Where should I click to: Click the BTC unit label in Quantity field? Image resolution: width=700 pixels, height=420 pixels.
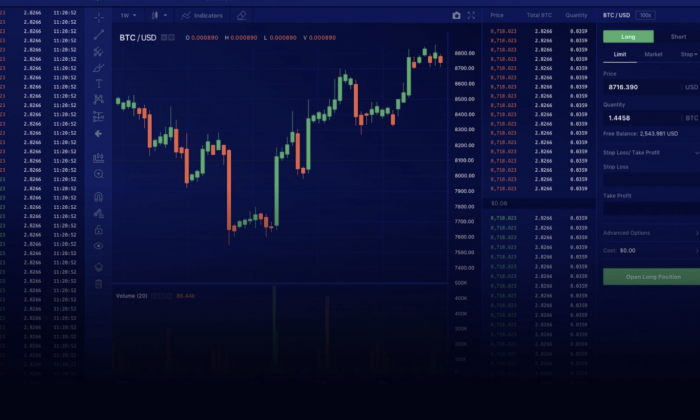pyautogui.click(x=692, y=118)
